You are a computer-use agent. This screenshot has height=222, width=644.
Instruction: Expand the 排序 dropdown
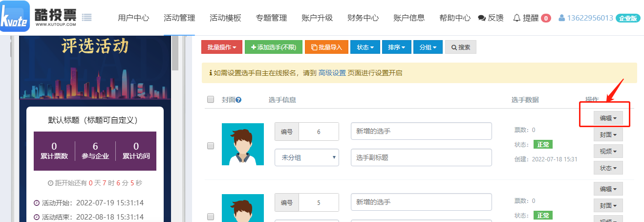click(x=397, y=47)
